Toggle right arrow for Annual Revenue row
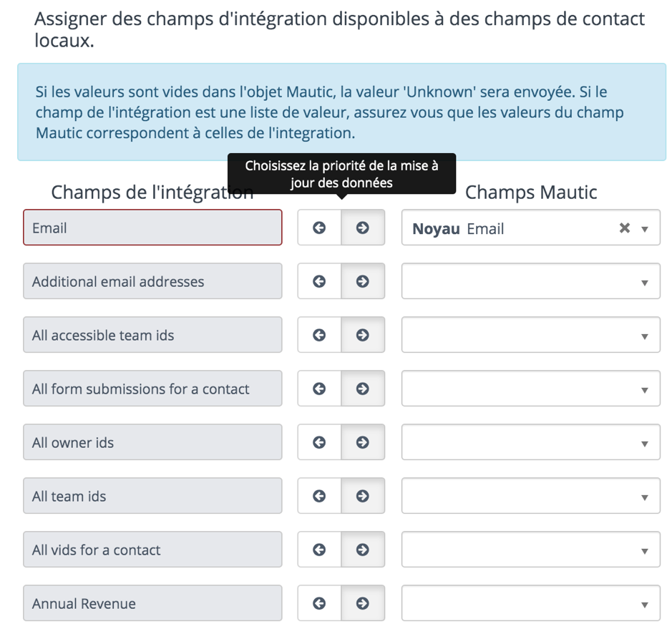Image resolution: width=672 pixels, height=629 pixels. (x=363, y=603)
